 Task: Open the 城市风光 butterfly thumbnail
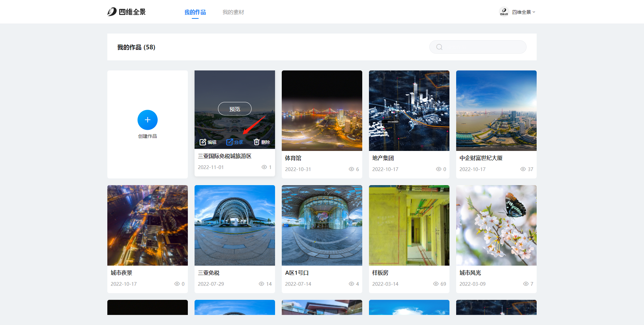[x=496, y=225]
